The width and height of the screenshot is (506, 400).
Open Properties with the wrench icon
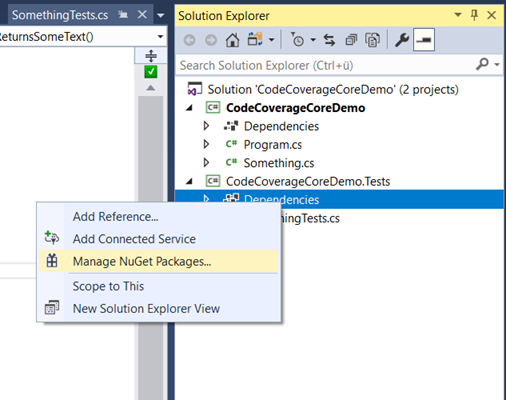coord(402,40)
